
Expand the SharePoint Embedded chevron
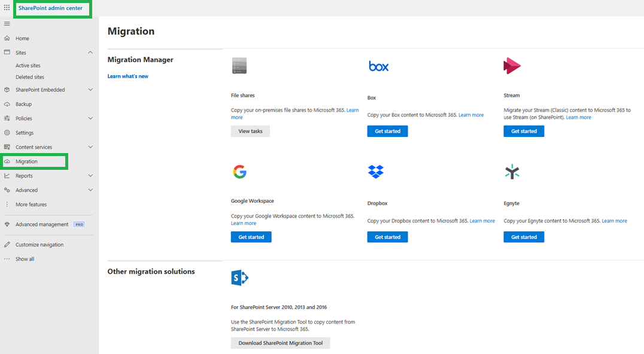coord(90,90)
